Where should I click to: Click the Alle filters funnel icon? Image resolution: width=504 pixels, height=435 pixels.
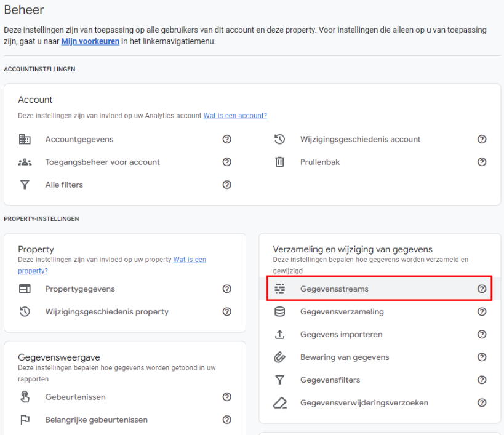click(25, 185)
